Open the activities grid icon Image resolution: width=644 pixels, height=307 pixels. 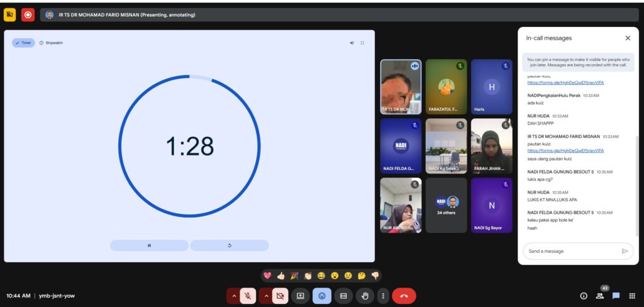[632, 296]
